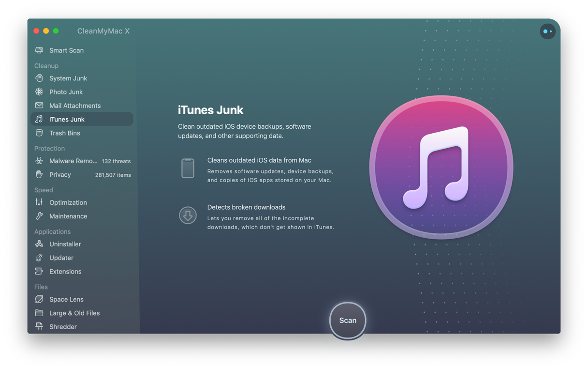Open the Smart Scan module
The height and width of the screenshot is (368, 588).
pos(82,50)
